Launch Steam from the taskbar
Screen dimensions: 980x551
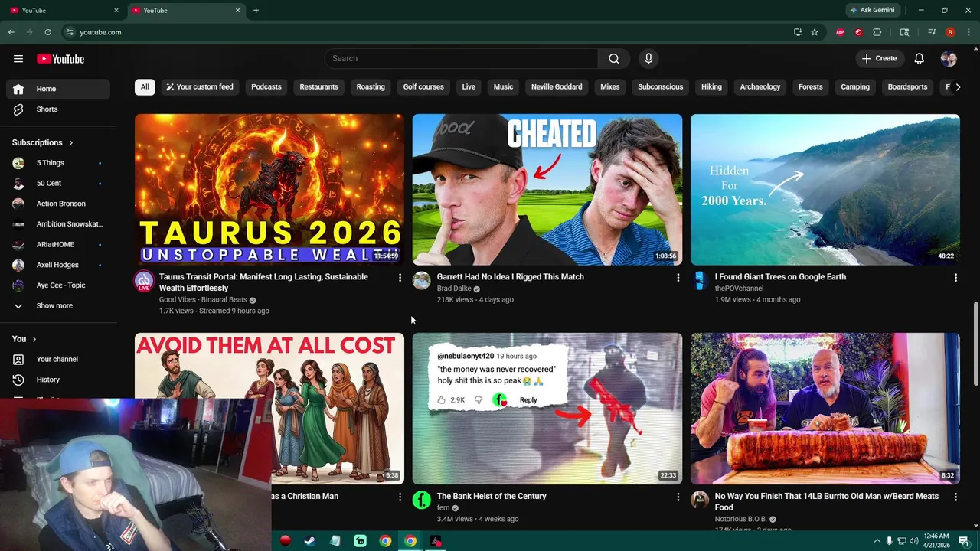tap(309, 541)
